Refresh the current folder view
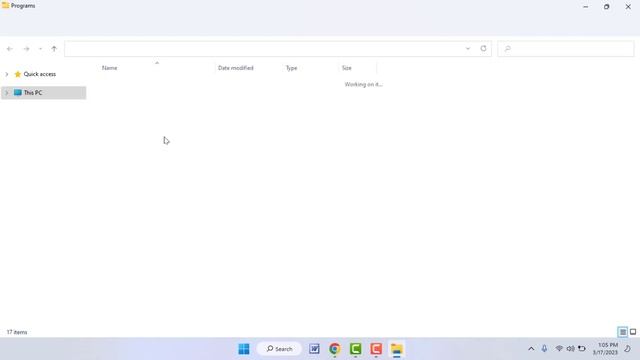Image resolution: width=640 pixels, height=360 pixels. [483, 49]
